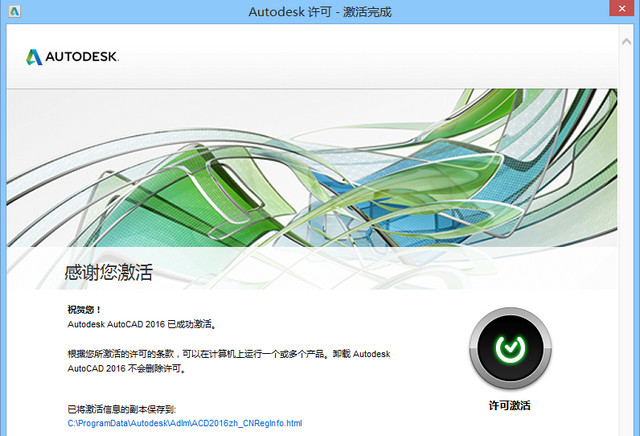
Task: Click the 已将激活信息的副本保存到 label
Action: (x=122, y=409)
